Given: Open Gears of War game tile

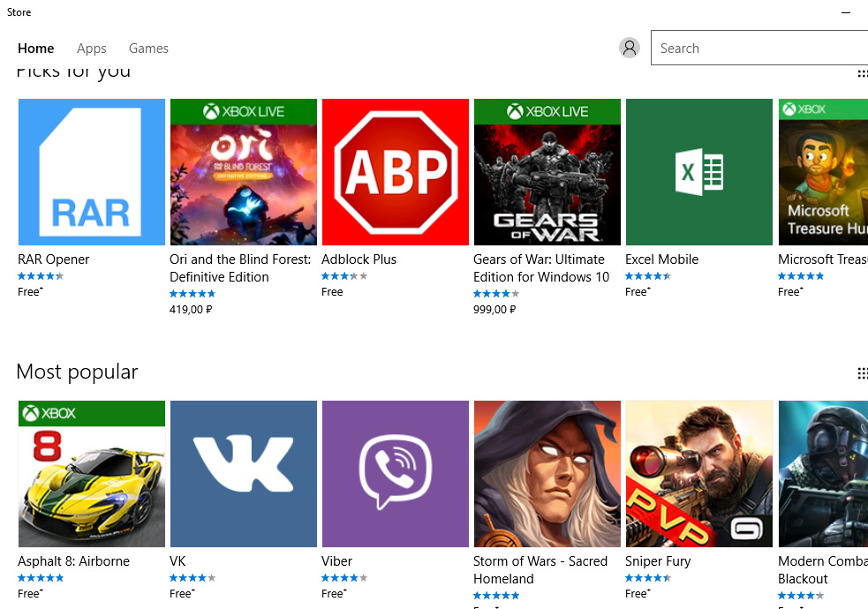Looking at the screenshot, I should [x=547, y=172].
